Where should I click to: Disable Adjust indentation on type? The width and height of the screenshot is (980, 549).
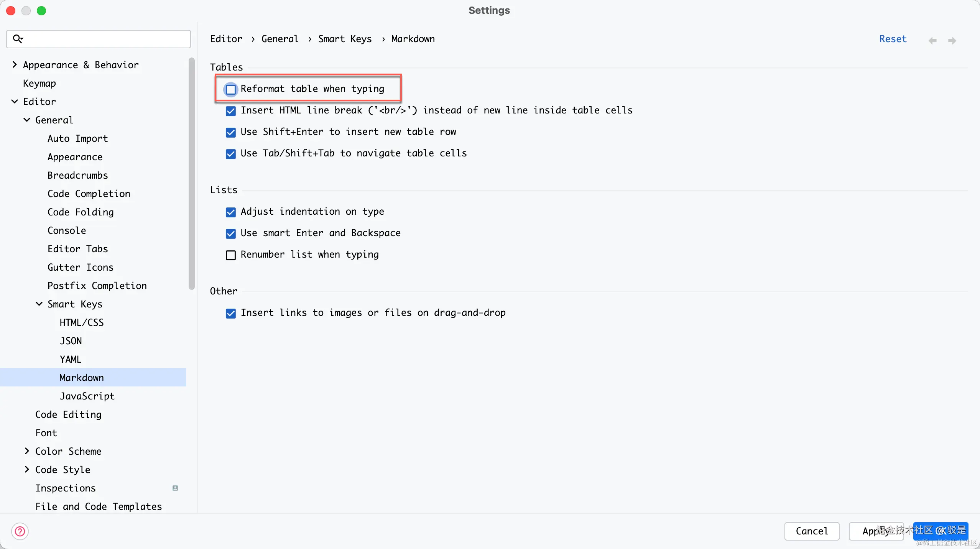click(231, 212)
